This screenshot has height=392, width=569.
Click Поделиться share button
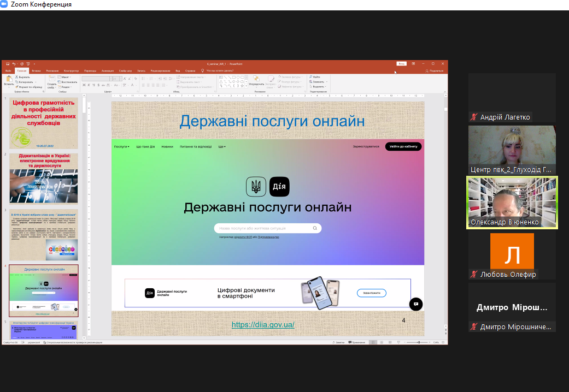[x=435, y=71]
